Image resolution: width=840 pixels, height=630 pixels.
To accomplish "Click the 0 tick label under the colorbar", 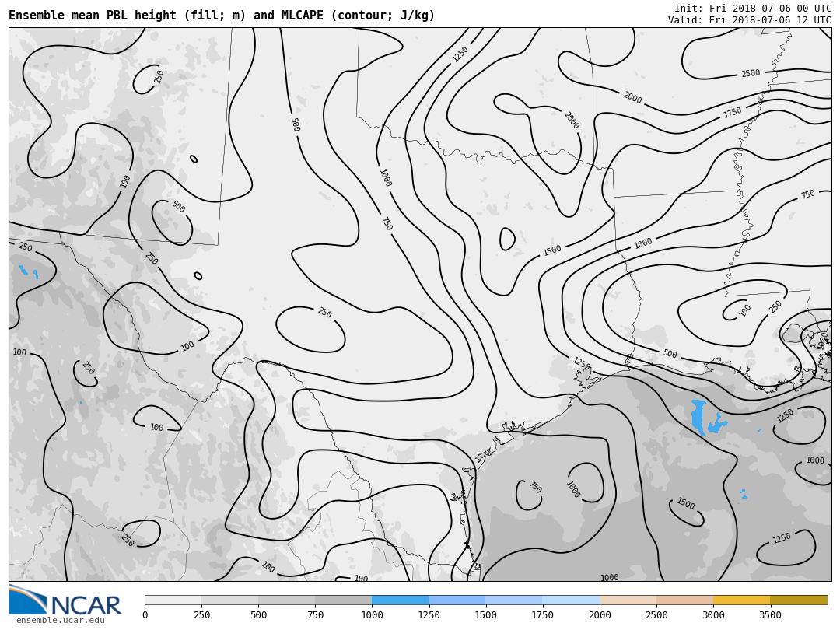I will (x=145, y=615).
